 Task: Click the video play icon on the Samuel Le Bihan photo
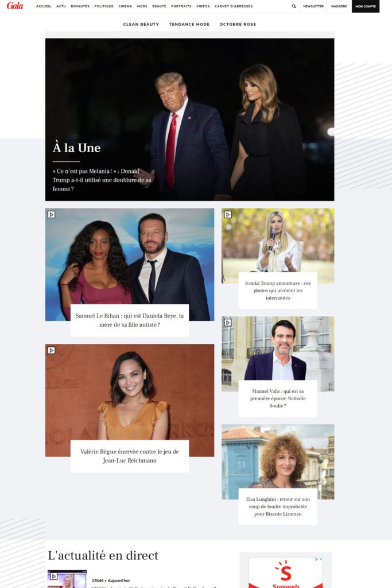[51, 215]
